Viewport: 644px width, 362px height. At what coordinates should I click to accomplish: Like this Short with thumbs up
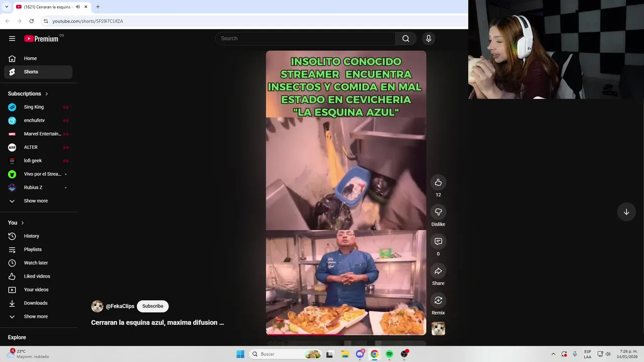click(x=438, y=183)
